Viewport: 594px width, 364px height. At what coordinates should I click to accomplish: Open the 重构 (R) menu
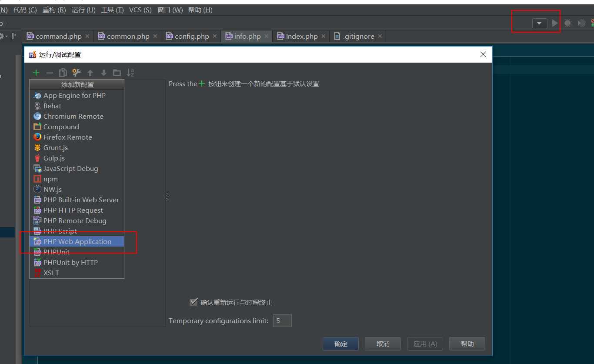point(54,10)
